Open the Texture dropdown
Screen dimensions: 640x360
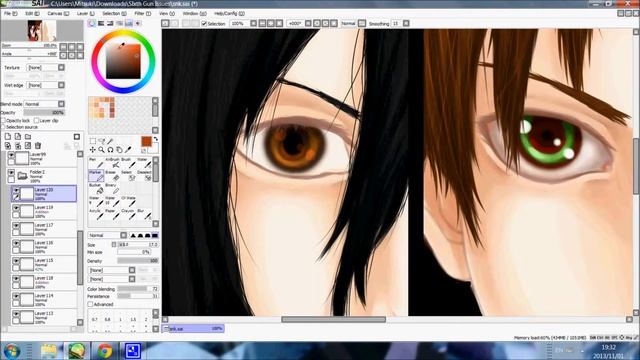tap(46, 67)
